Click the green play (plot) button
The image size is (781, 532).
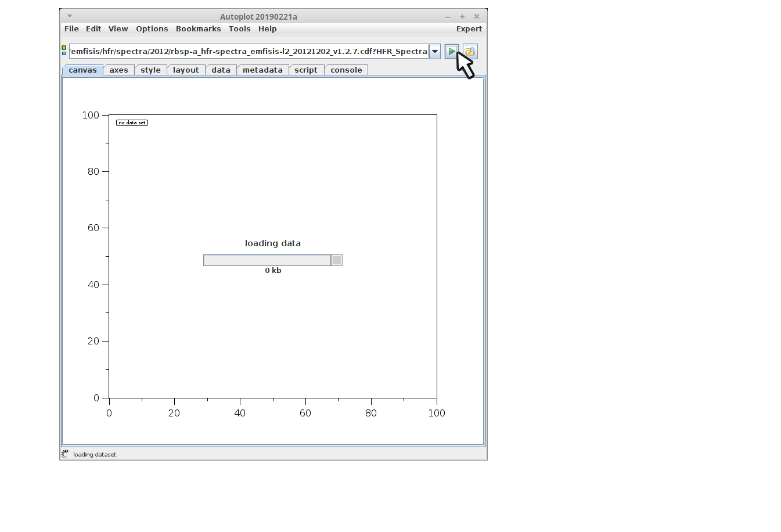[451, 52]
